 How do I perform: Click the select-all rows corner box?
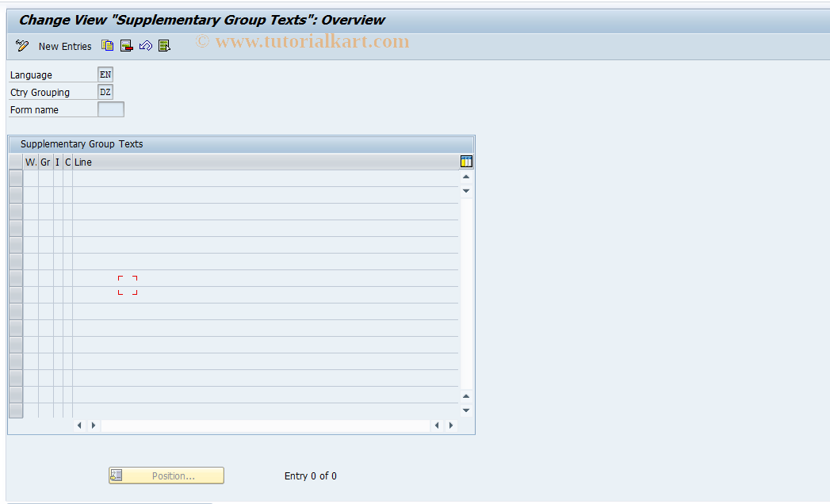[16, 162]
